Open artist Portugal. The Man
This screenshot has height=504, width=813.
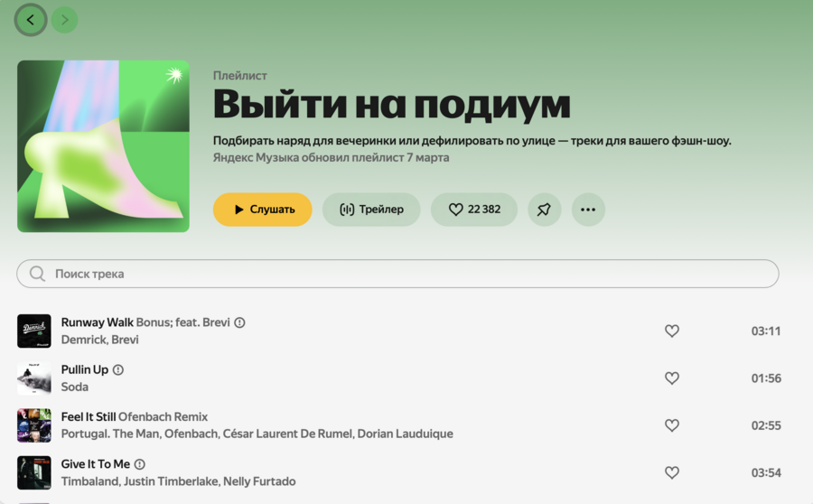click(110, 434)
